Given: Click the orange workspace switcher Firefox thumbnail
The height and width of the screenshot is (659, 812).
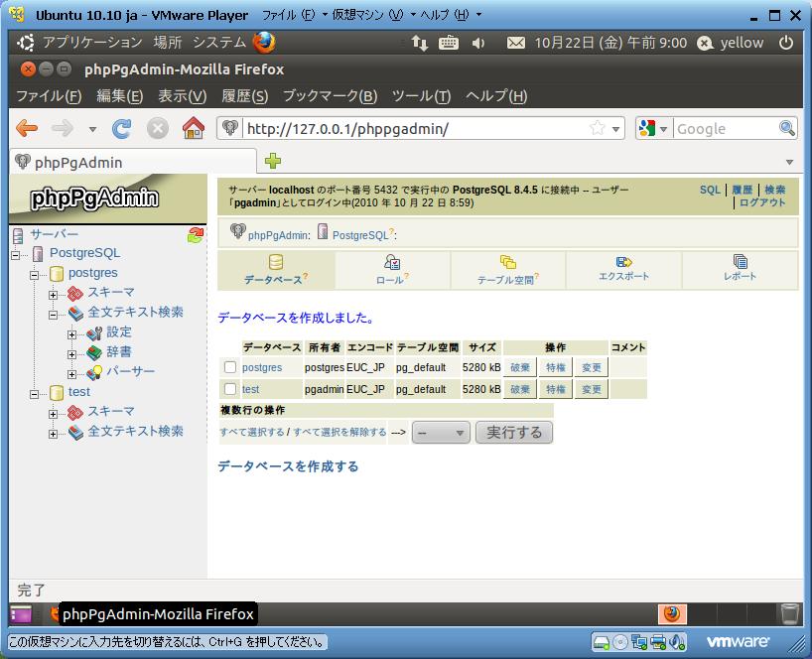Looking at the screenshot, I should tap(672, 614).
